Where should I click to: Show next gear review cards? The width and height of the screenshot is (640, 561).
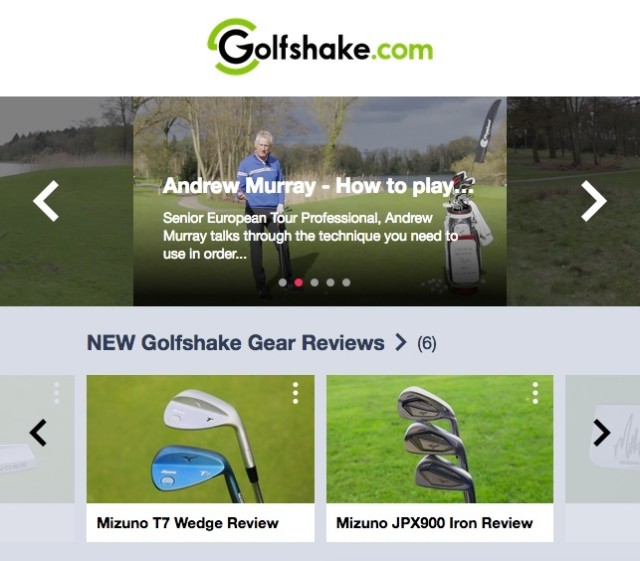coord(601,432)
